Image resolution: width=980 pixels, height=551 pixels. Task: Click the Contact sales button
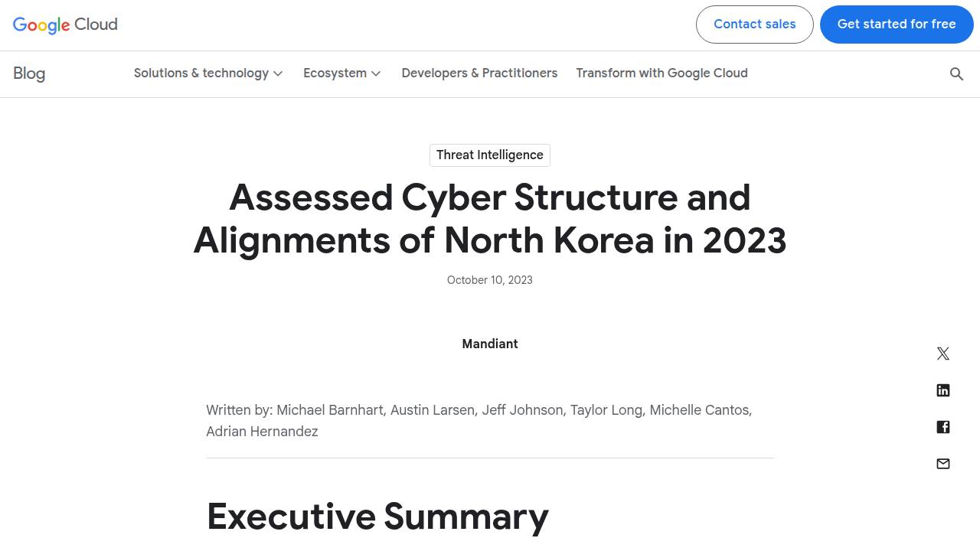coord(755,24)
